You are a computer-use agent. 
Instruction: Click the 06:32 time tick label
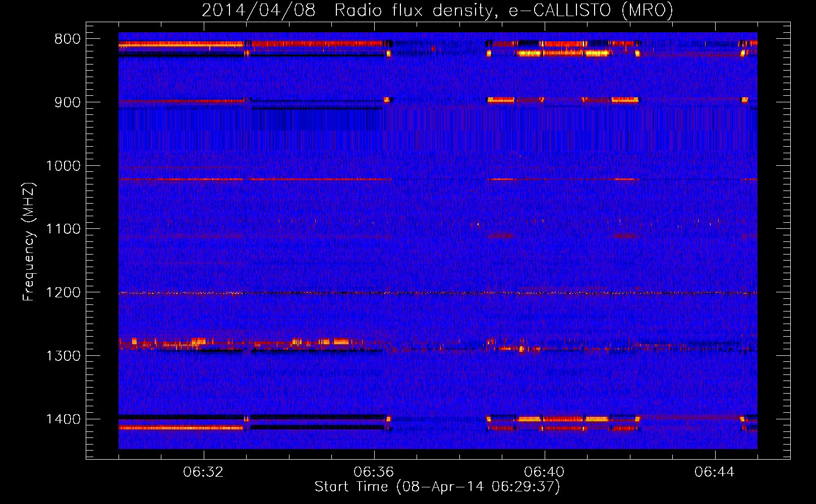[x=203, y=472]
